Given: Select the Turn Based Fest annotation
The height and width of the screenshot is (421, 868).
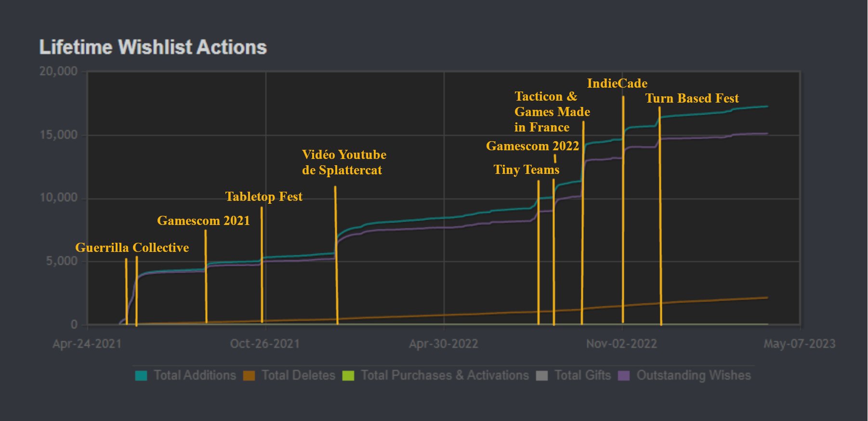Looking at the screenshot, I should pos(692,98).
